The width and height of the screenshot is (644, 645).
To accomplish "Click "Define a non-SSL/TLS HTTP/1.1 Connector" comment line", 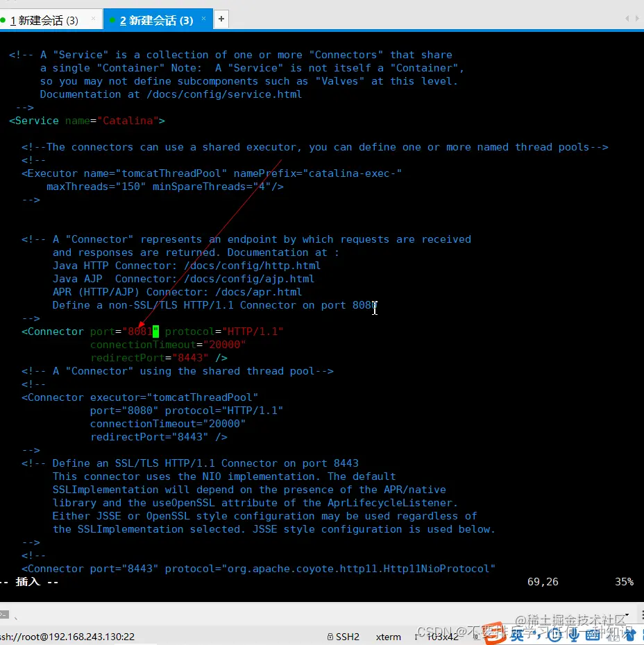I will coord(215,305).
